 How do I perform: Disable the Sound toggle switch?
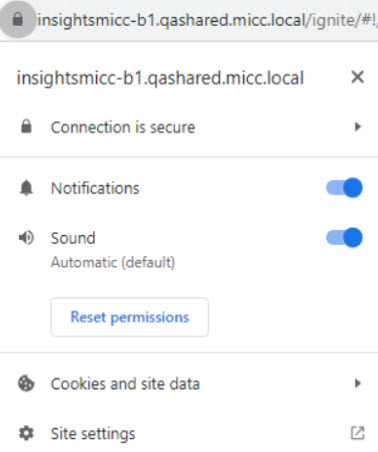click(344, 238)
